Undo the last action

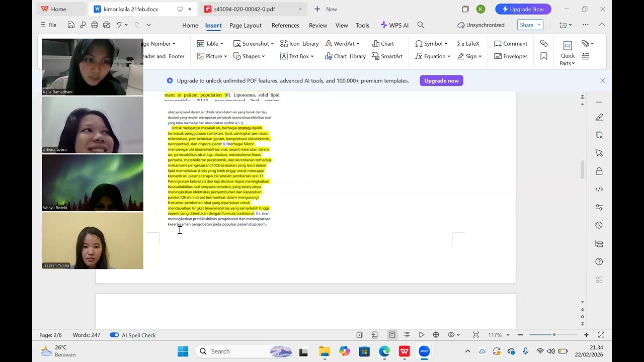[119, 25]
